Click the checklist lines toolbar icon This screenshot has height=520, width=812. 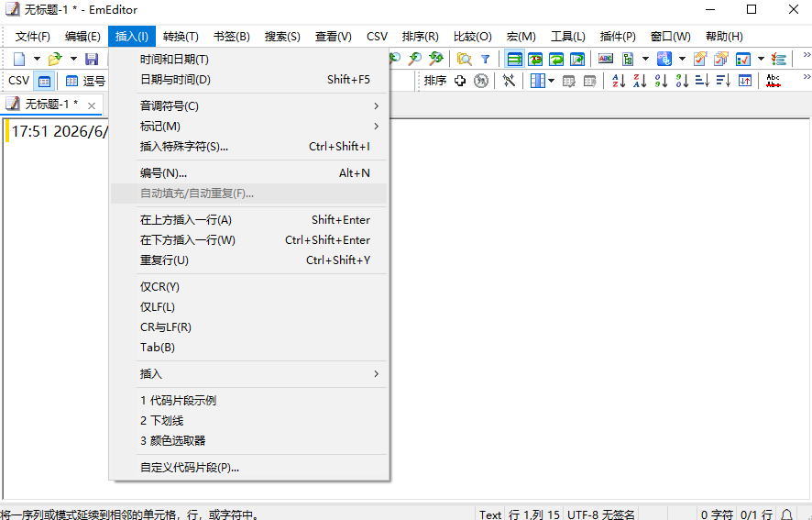(x=778, y=59)
